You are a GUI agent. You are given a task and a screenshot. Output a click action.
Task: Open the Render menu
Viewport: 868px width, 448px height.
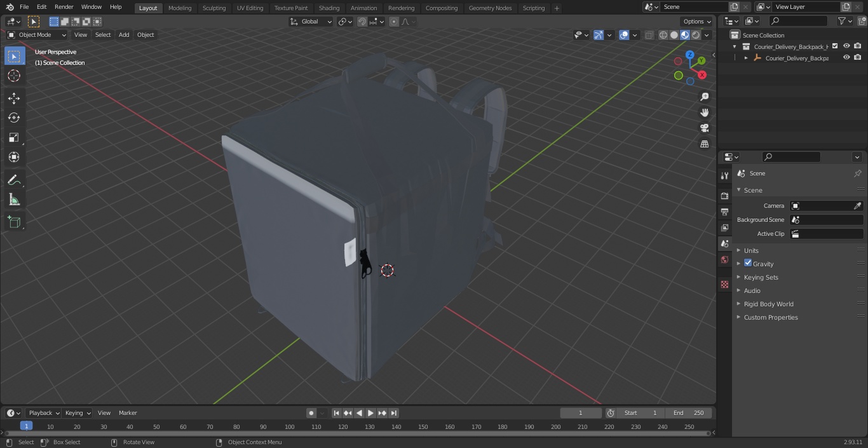coord(64,7)
